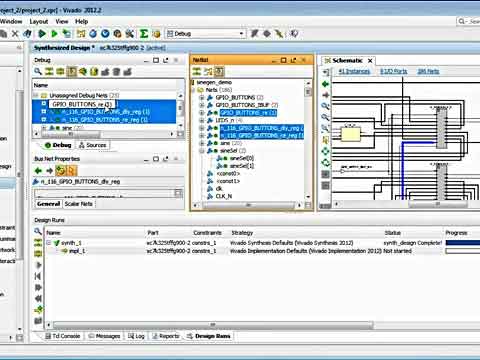Click the 41 Instances link in Schematic
This screenshot has height=360, width=480.
(x=354, y=71)
